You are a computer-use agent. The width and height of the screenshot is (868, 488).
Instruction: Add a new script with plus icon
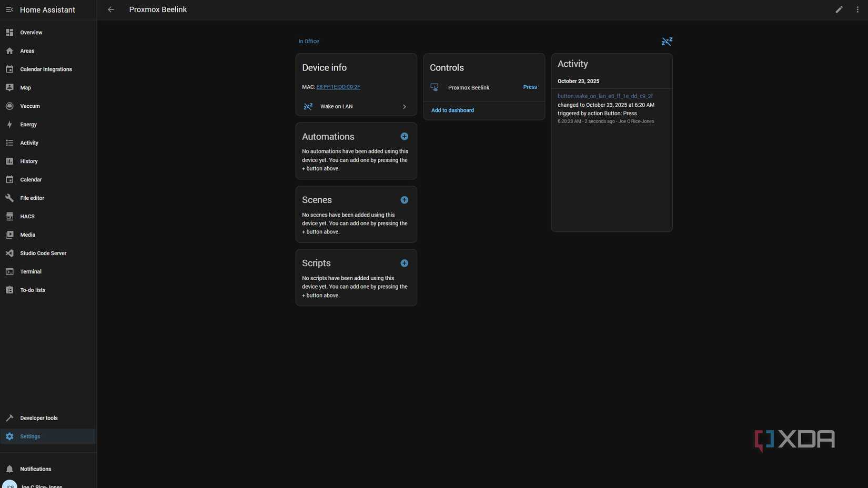point(404,263)
